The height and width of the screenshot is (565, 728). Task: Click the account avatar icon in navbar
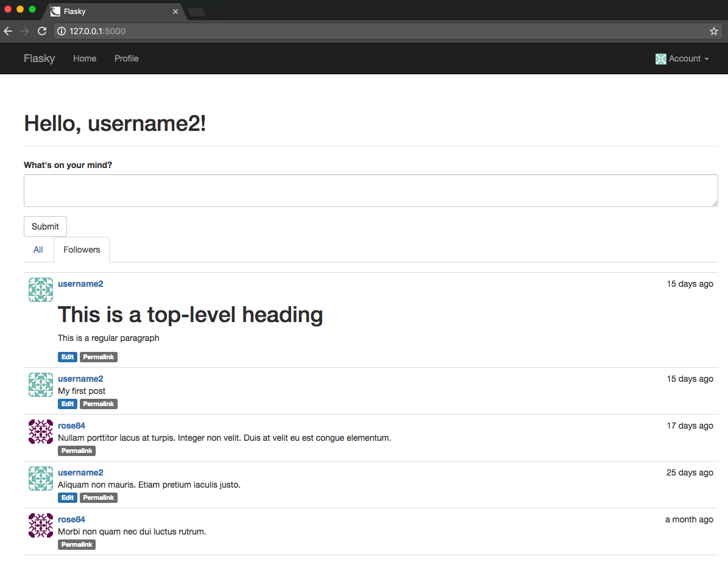click(x=660, y=59)
